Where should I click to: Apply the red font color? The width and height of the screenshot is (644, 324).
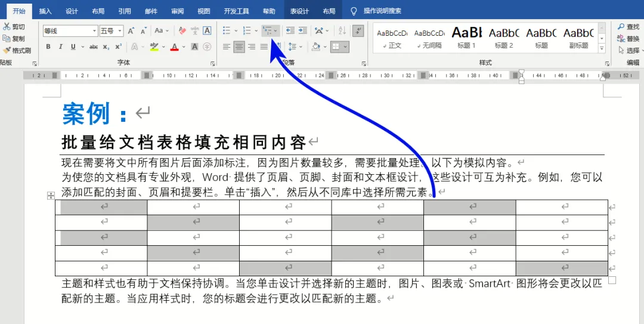point(174,47)
